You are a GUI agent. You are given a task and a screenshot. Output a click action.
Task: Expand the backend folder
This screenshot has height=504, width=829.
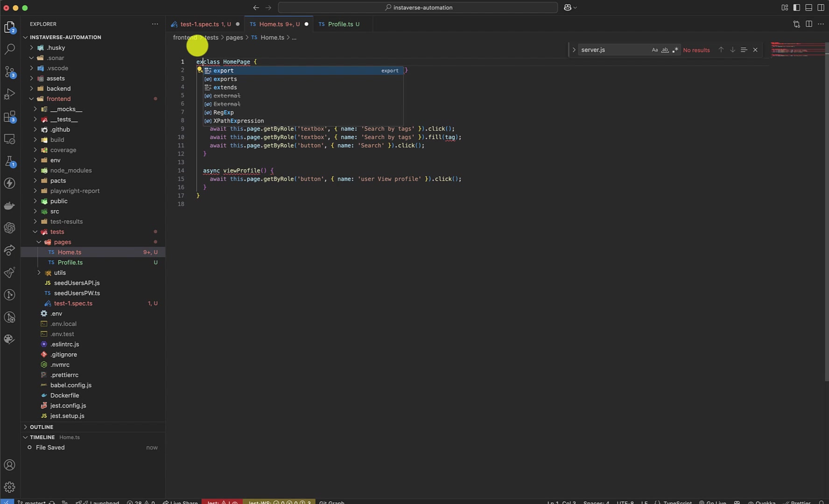[31, 89]
